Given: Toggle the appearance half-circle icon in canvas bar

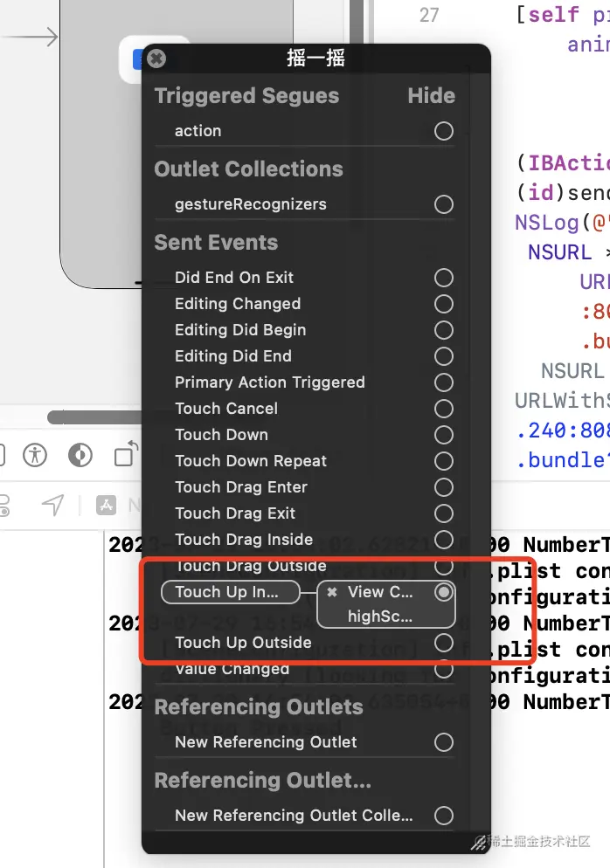Looking at the screenshot, I should tap(80, 456).
